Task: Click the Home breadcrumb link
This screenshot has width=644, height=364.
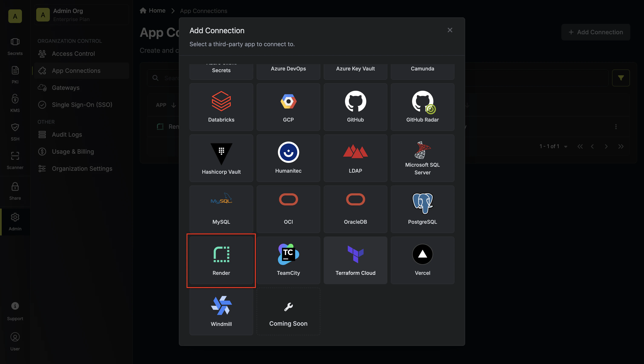Action: coord(152,10)
